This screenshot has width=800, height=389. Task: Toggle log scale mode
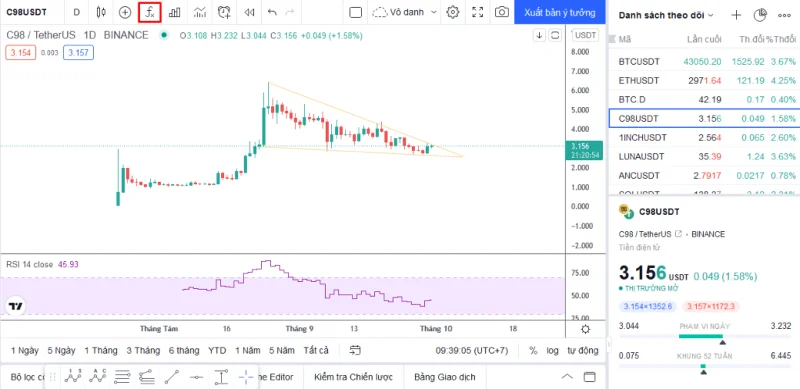tap(552, 351)
